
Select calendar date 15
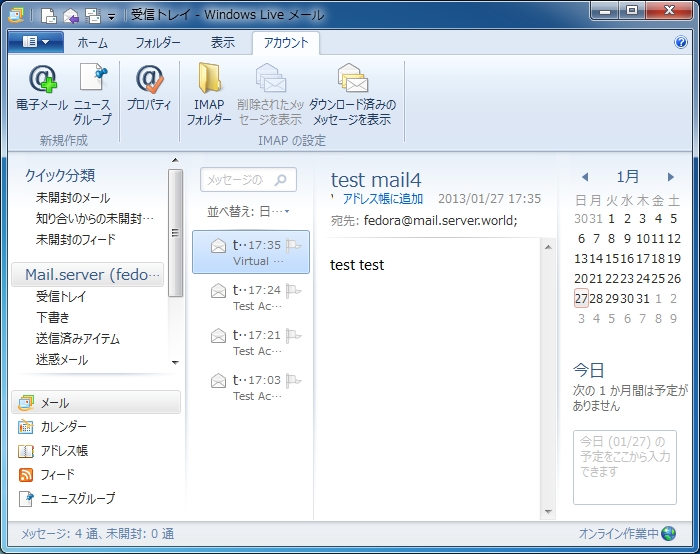point(611,258)
